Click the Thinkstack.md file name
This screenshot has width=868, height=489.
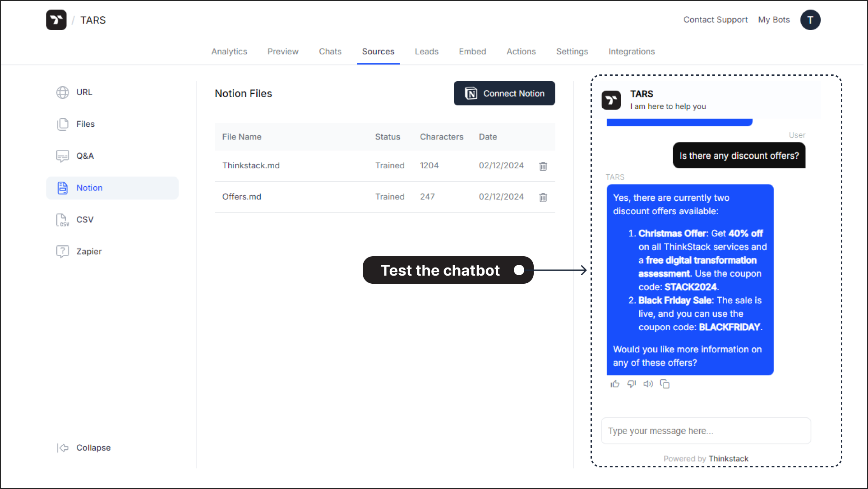(251, 166)
